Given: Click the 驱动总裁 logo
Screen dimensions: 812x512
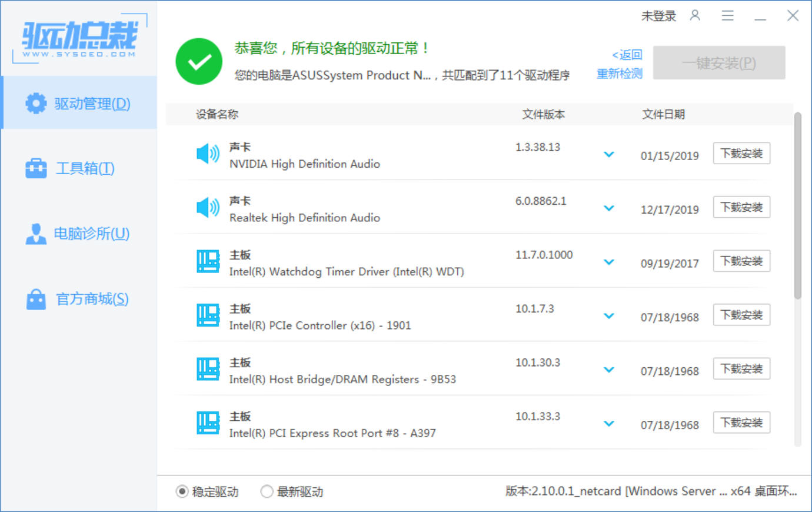Looking at the screenshot, I should (x=79, y=38).
